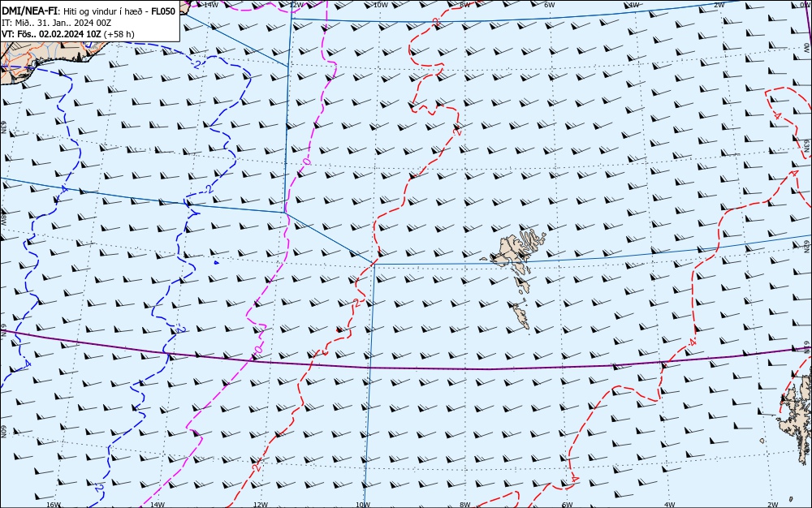
Task: Click the "14W" longitude label on top edge
Action: click(x=211, y=5)
